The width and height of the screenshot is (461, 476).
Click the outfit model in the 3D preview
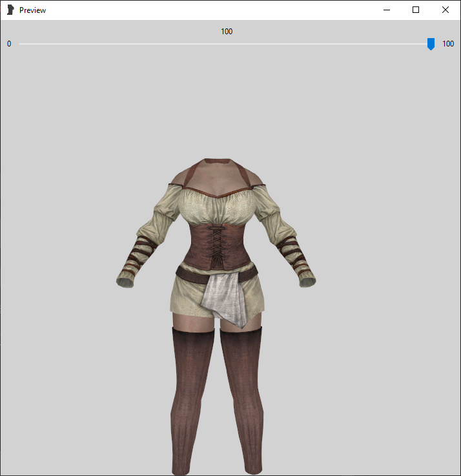pyautogui.click(x=216, y=316)
